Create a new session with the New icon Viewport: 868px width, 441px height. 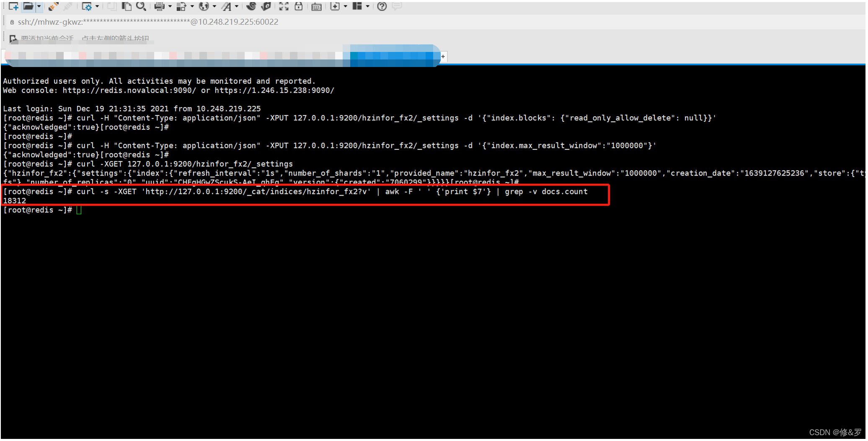tap(13, 6)
